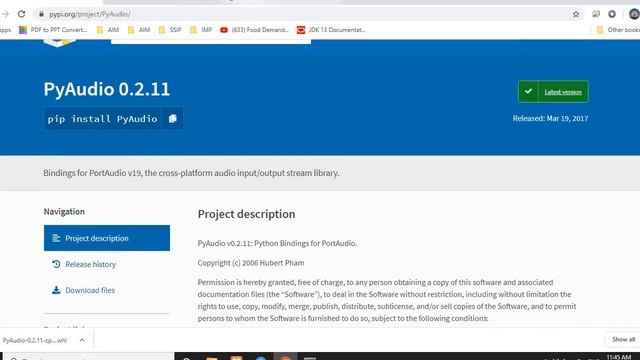
Task: Click the dark circular extension icon in toolbar
Action: pos(612,14)
